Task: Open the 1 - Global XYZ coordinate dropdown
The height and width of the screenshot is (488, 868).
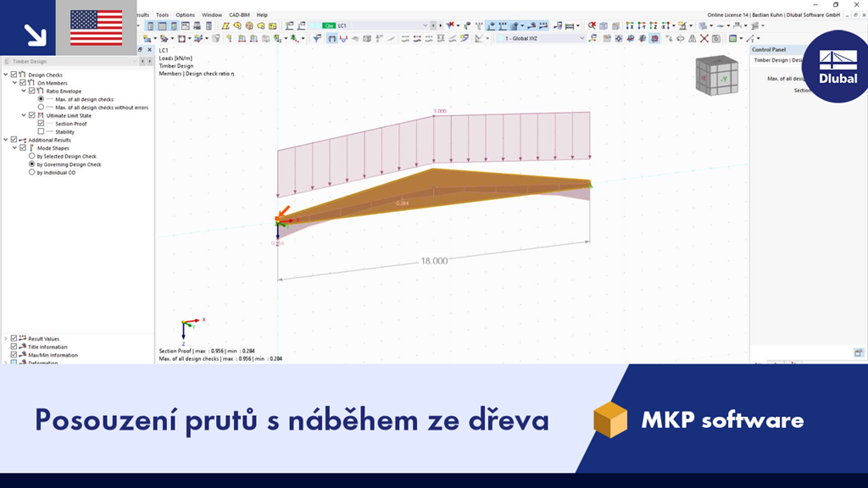Action: 581,38
